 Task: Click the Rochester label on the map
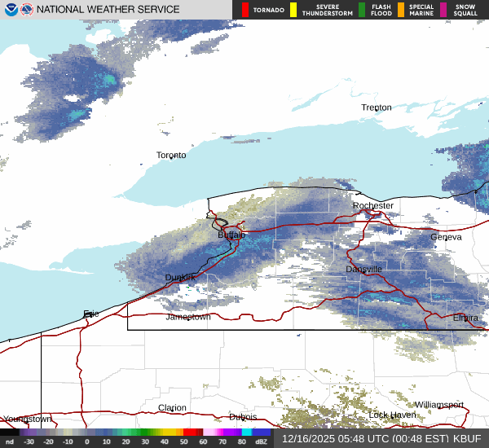[x=373, y=206]
